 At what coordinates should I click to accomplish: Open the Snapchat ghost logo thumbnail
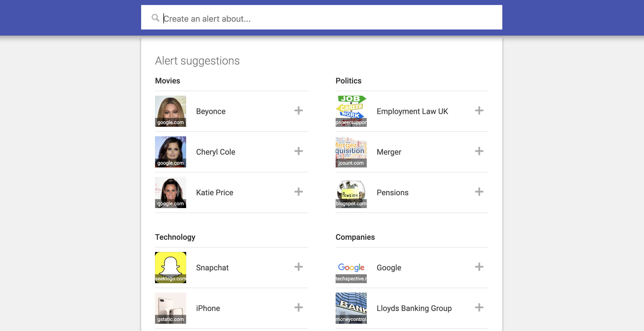[x=171, y=268]
